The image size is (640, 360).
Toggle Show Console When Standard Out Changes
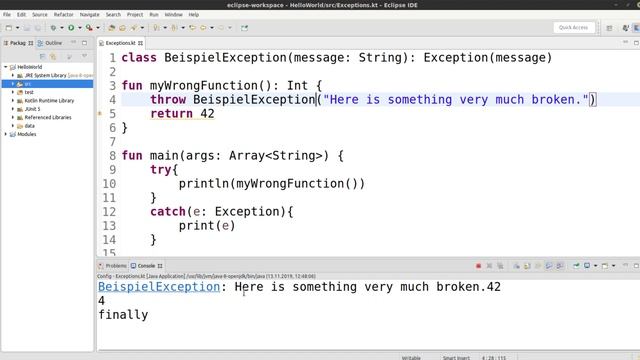point(549,266)
